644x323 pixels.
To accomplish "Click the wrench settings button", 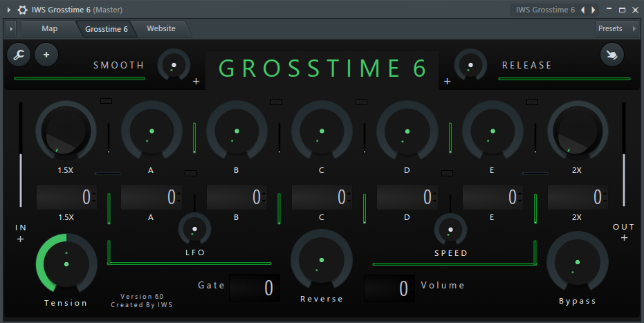I will (x=19, y=55).
